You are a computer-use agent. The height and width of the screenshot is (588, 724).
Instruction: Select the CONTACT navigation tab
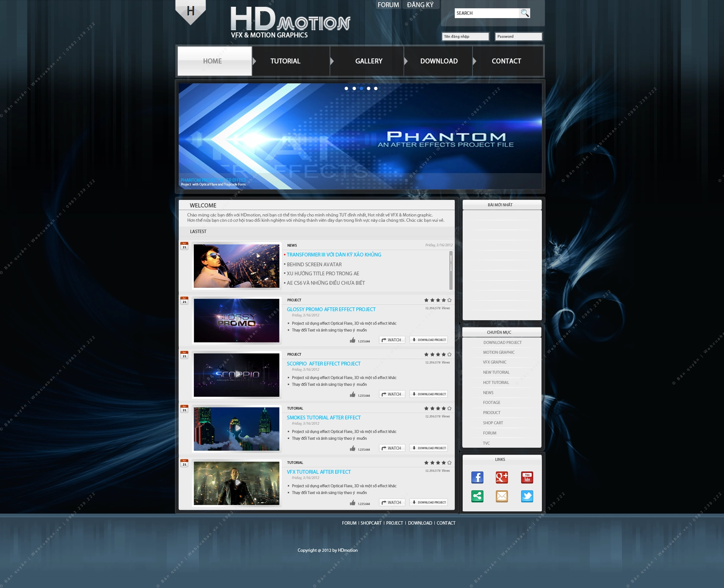(x=507, y=60)
